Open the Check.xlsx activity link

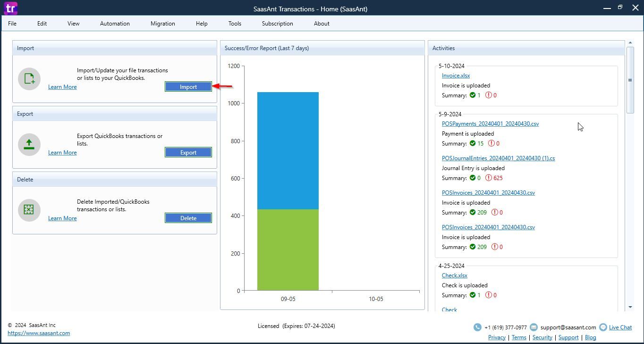point(454,275)
